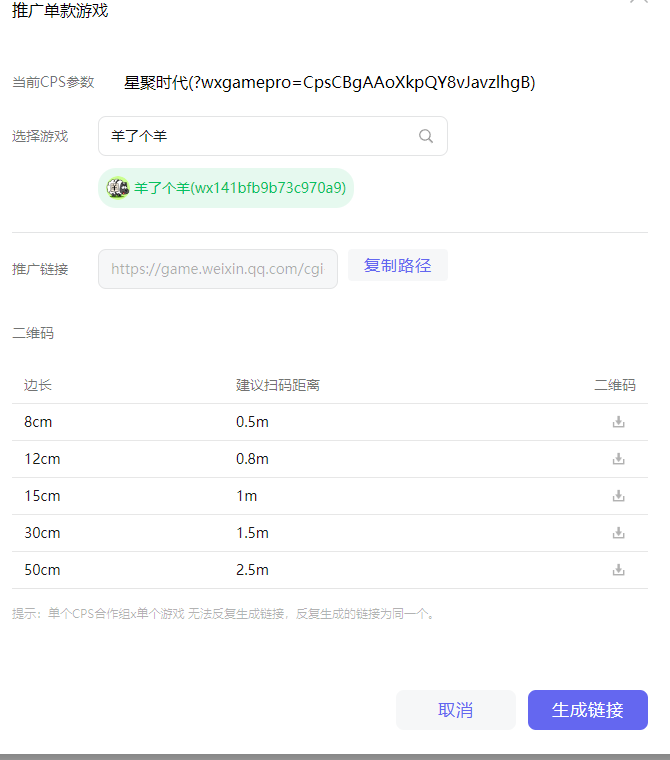
Task: Click the 1m distance value
Action: 247,496
